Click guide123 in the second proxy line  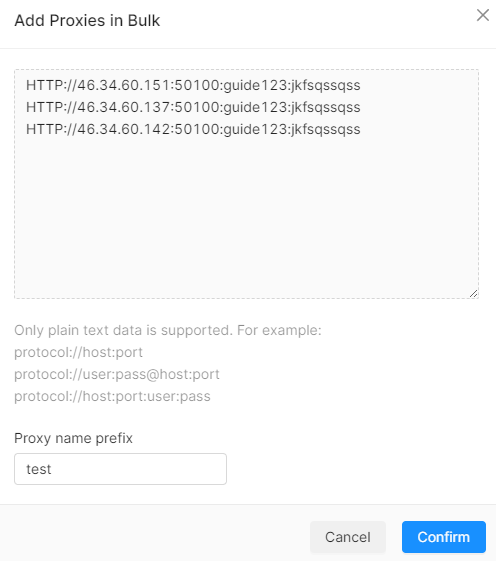click(256, 107)
